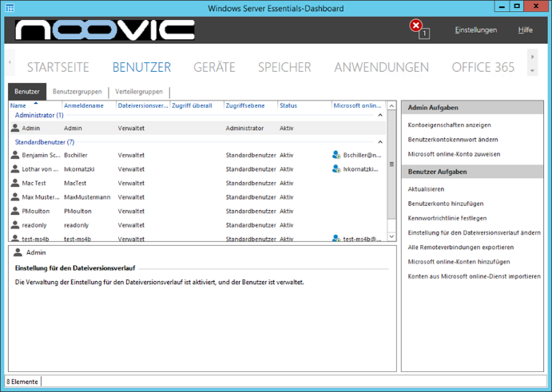The image size is (552, 392).
Task: Select the MacTest login name cell
Action: (x=75, y=183)
